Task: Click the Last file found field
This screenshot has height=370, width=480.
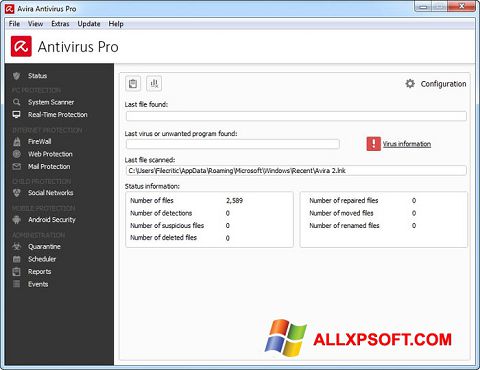Action: pyautogui.click(x=296, y=116)
